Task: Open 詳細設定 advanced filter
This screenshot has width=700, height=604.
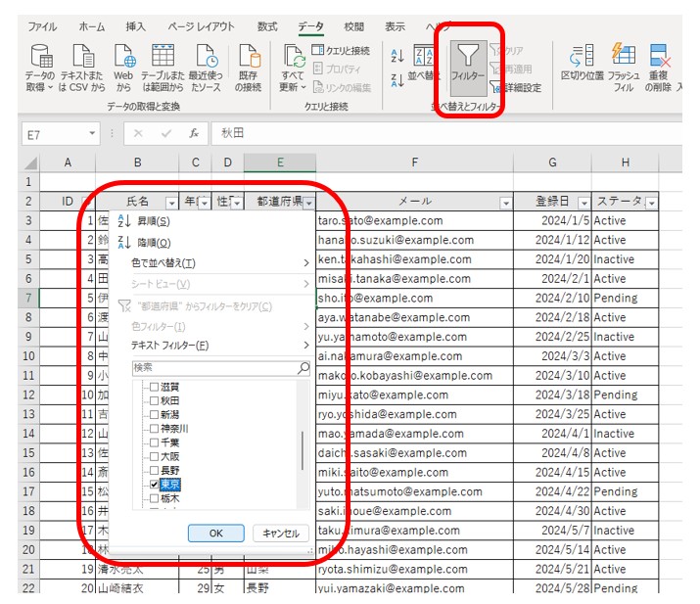Action: point(516,87)
